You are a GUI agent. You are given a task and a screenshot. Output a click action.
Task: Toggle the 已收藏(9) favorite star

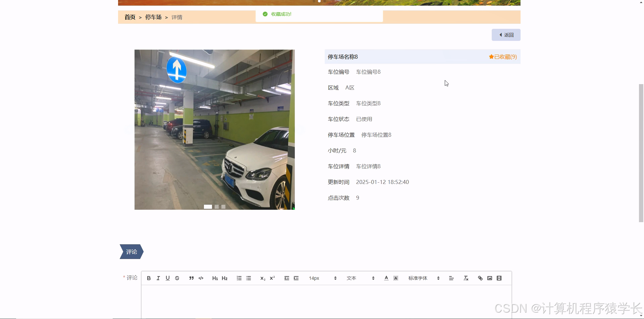coord(503,57)
